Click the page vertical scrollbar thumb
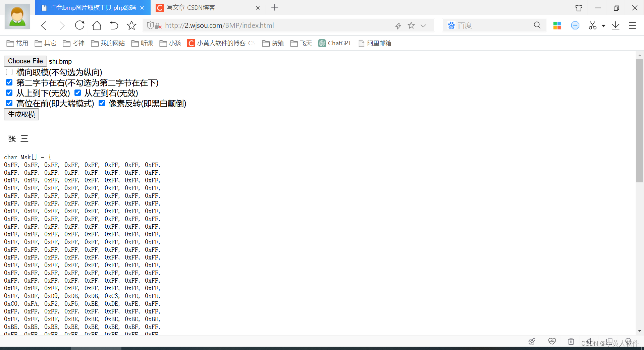644x350 pixels. [x=640, y=121]
